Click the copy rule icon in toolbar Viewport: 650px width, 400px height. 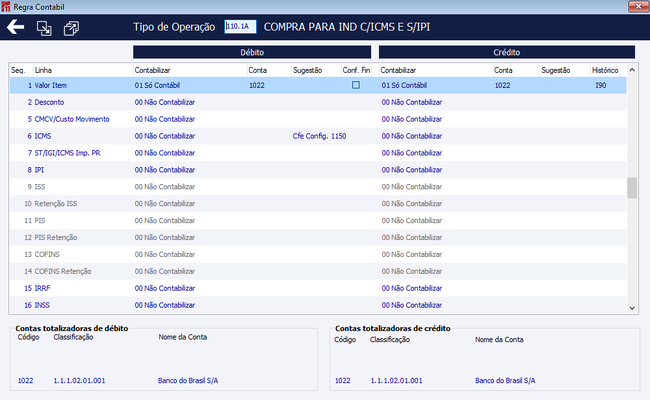coord(71,28)
